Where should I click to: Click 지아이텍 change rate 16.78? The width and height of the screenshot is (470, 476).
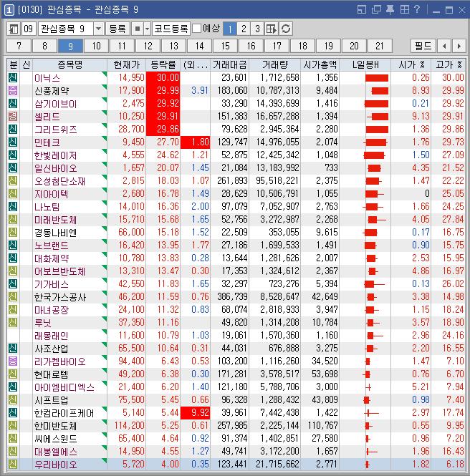tap(168, 194)
